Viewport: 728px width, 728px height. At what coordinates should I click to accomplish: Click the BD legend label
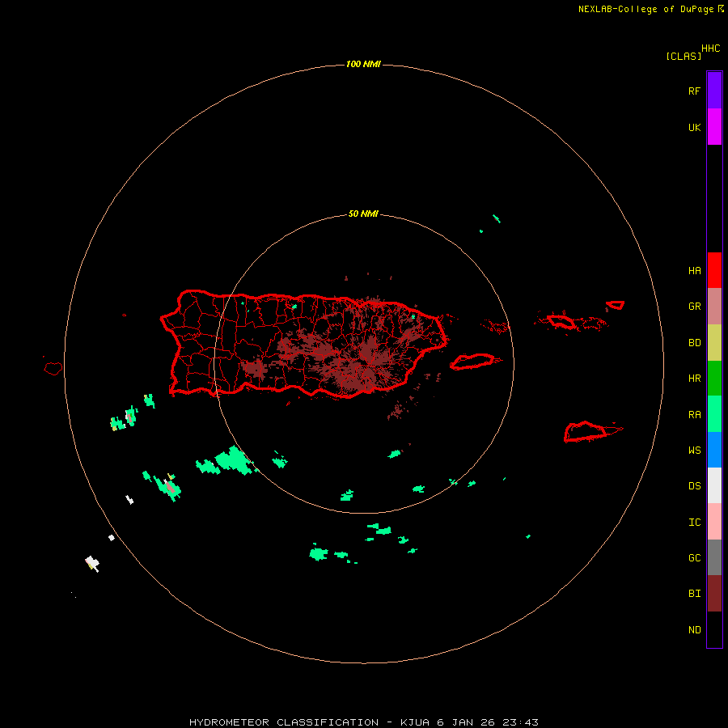[x=694, y=343]
